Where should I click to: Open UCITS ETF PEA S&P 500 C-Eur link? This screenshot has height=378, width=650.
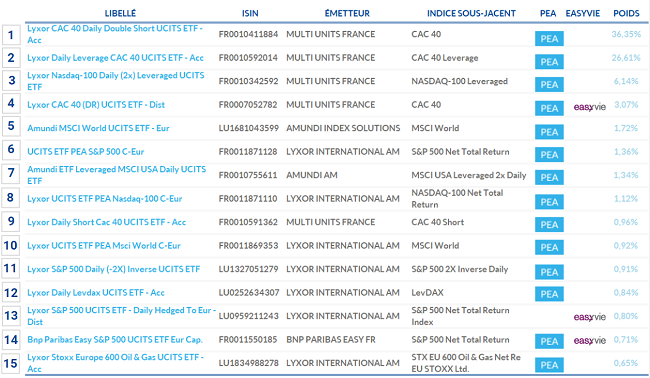click(x=85, y=152)
